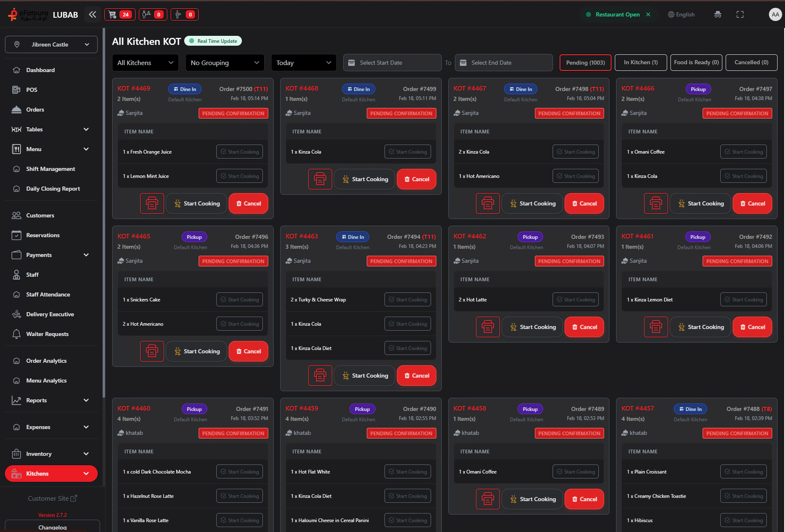Start Cooking Fresh Orange Juice item
Screen dimensions: 785x532
coord(239,152)
